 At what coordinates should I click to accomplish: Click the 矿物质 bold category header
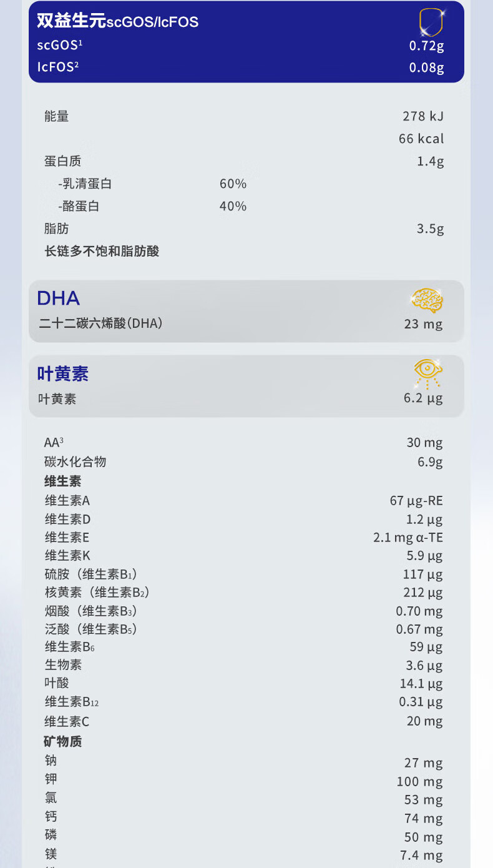point(63,741)
